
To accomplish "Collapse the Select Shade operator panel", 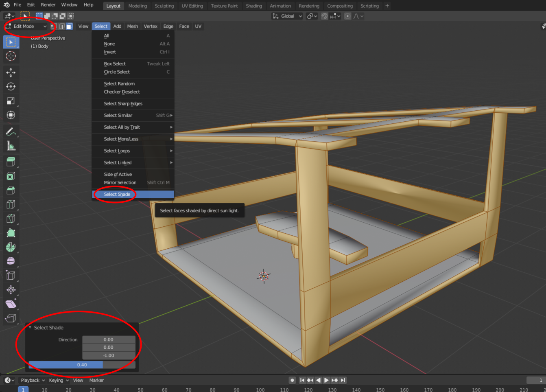I will (30, 327).
